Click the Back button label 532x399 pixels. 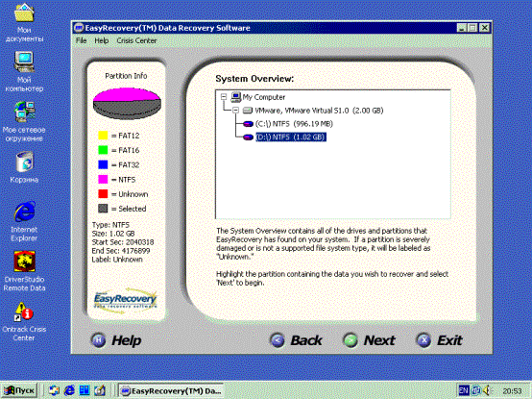306,340
